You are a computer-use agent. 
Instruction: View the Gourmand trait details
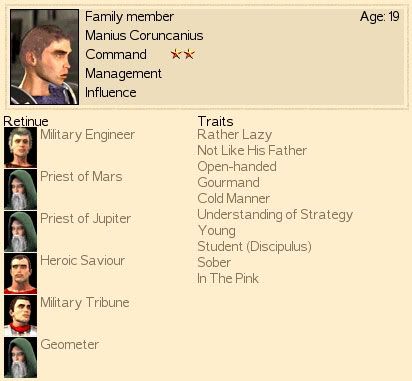[229, 182]
